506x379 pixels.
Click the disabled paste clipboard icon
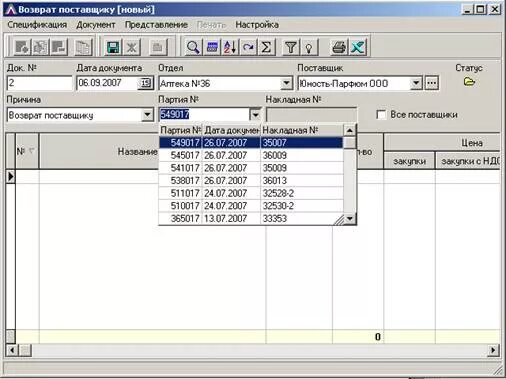157,47
